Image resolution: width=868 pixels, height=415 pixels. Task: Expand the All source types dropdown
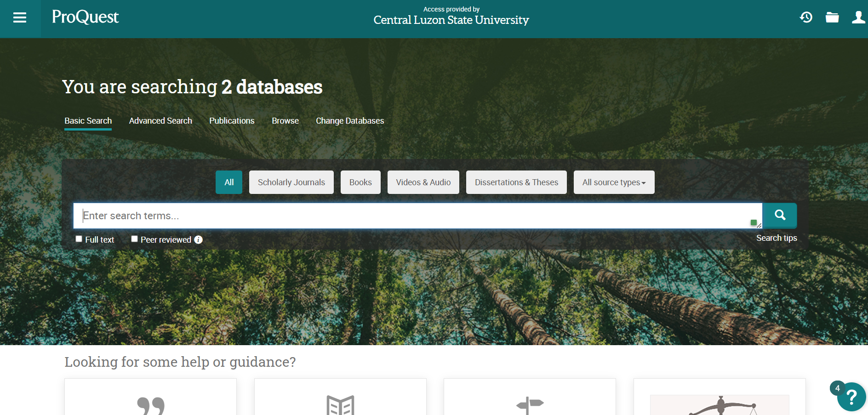[x=614, y=182]
